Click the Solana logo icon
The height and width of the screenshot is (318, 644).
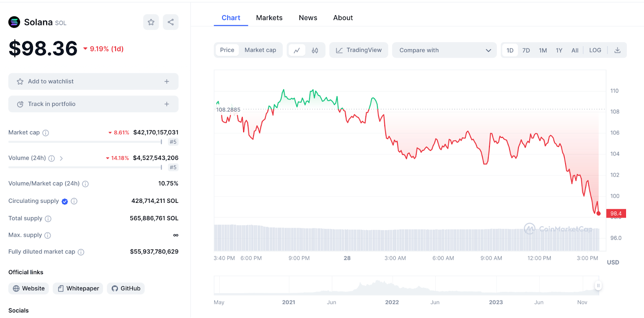[14, 22]
